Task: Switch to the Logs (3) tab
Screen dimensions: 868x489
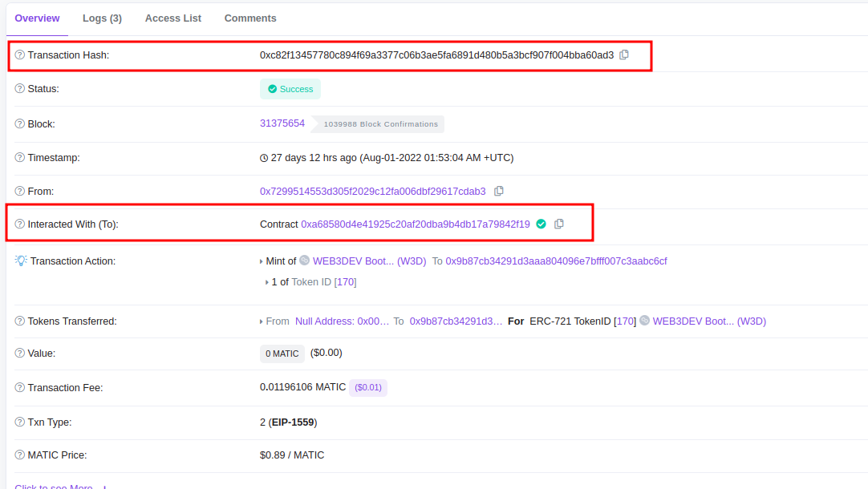Action: coord(102,18)
